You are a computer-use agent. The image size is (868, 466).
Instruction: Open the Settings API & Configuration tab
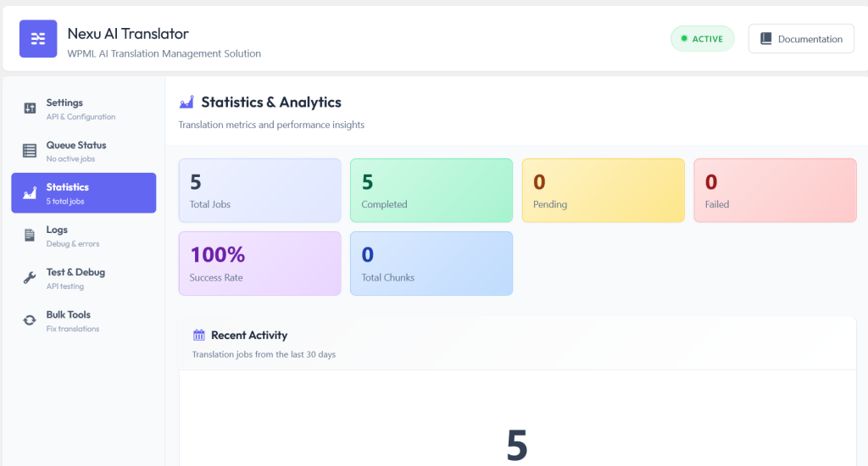pyautogui.click(x=84, y=108)
